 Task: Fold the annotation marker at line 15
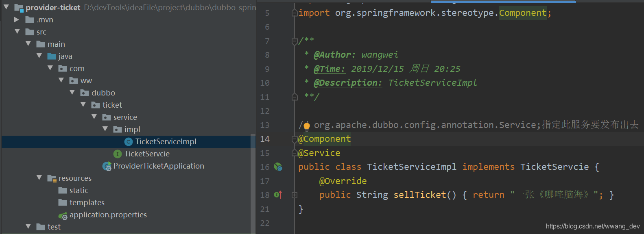click(x=295, y=153)
